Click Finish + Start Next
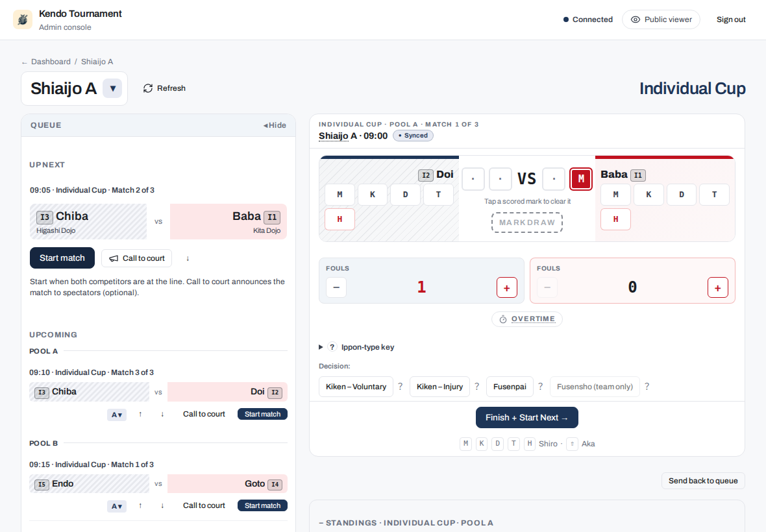Image resolution: width=766 pixels, height=532 pixels. tap(527, 418)
